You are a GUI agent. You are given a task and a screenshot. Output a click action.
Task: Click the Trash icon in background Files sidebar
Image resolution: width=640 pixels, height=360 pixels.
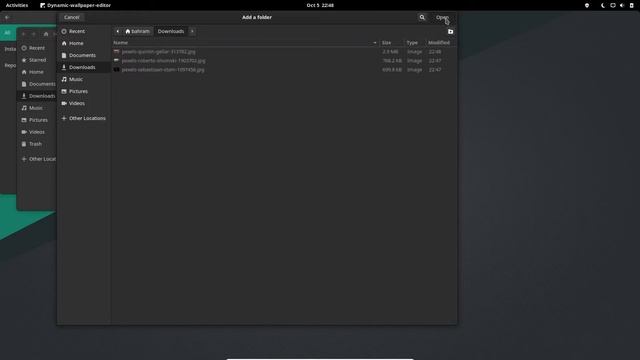24,144
